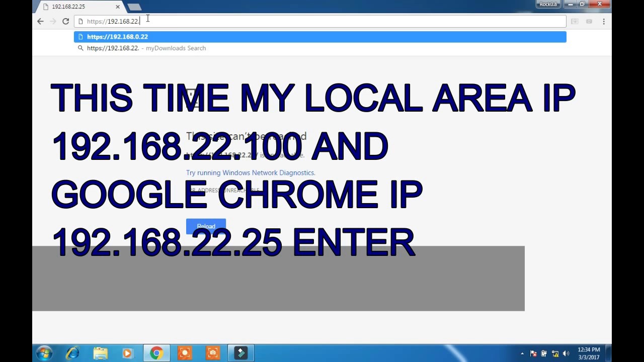The image size is (644, 362).
Task: Launch Internet Explorer from the taskbar
Action: point(72,353)
